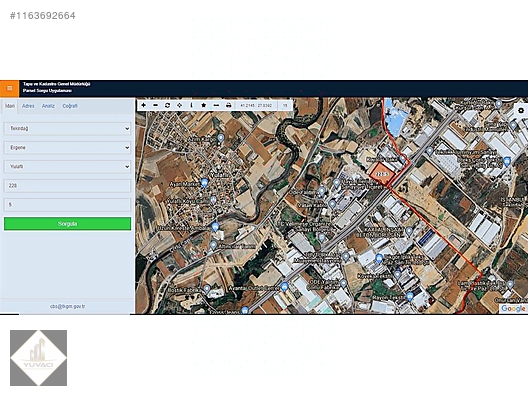528x396 pixels.
Task: Click the Yuvacı logo thumbnail
Action: pyautogui.click(x=38, y=358)
